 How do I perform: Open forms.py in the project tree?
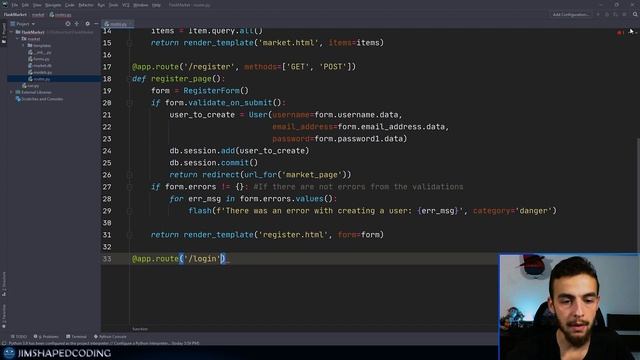39,59
